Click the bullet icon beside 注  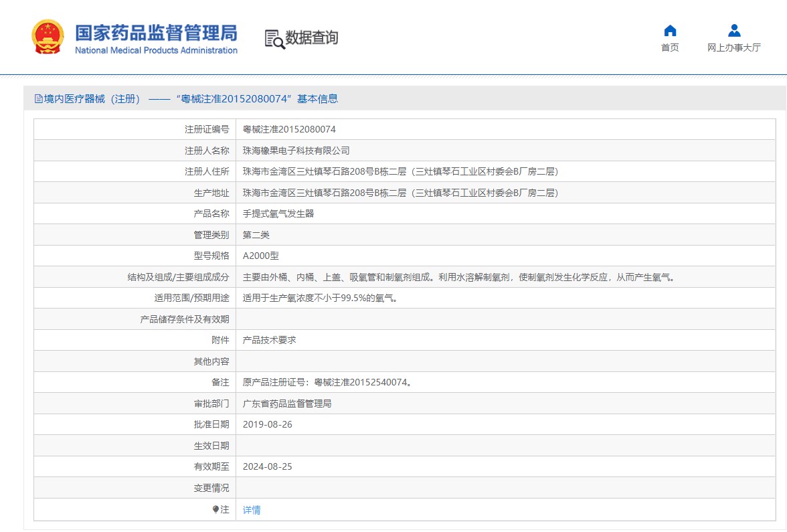tap(215, 509)
